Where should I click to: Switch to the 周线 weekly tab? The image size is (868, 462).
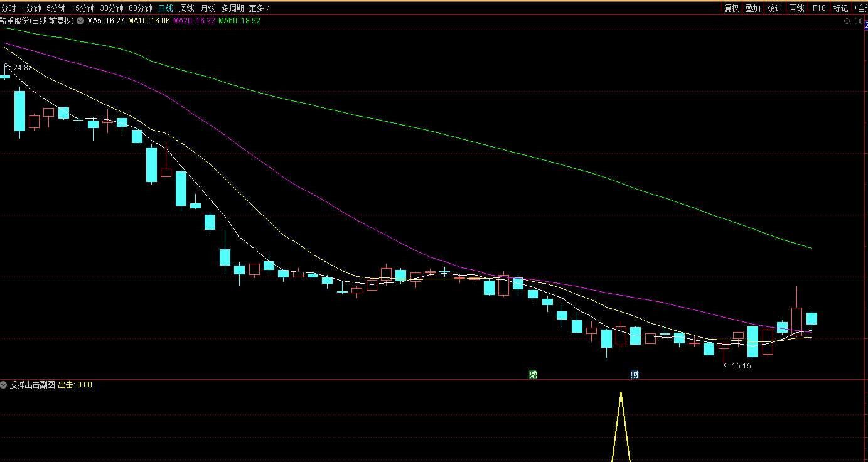pos(186,8)
